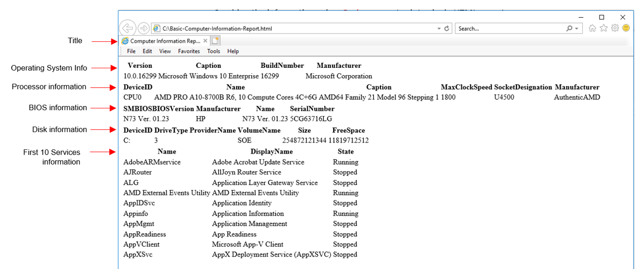Click the Refresh icon in address bar
644x269 pixels.
[x=447, y=28]
